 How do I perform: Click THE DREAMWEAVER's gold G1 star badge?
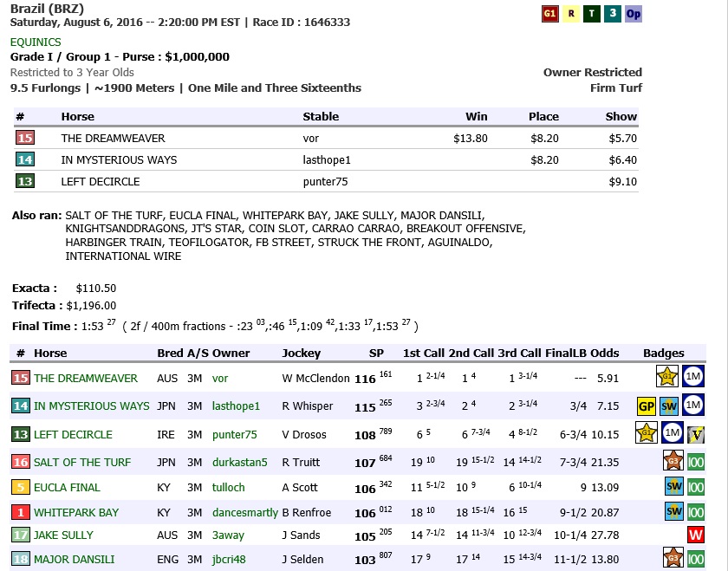pyautogui.click(x=667, y=376)
